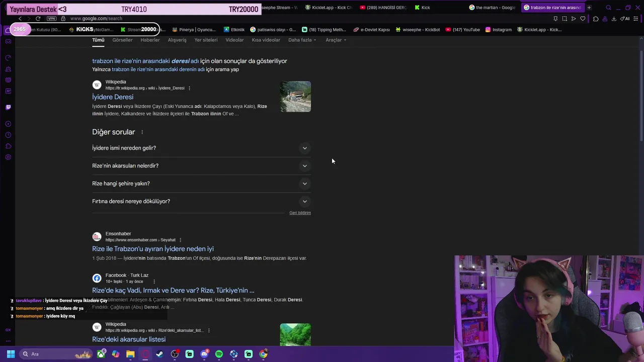
Task: Click the bookmark heart icon in toolbar
Action: tap(583, 19)
